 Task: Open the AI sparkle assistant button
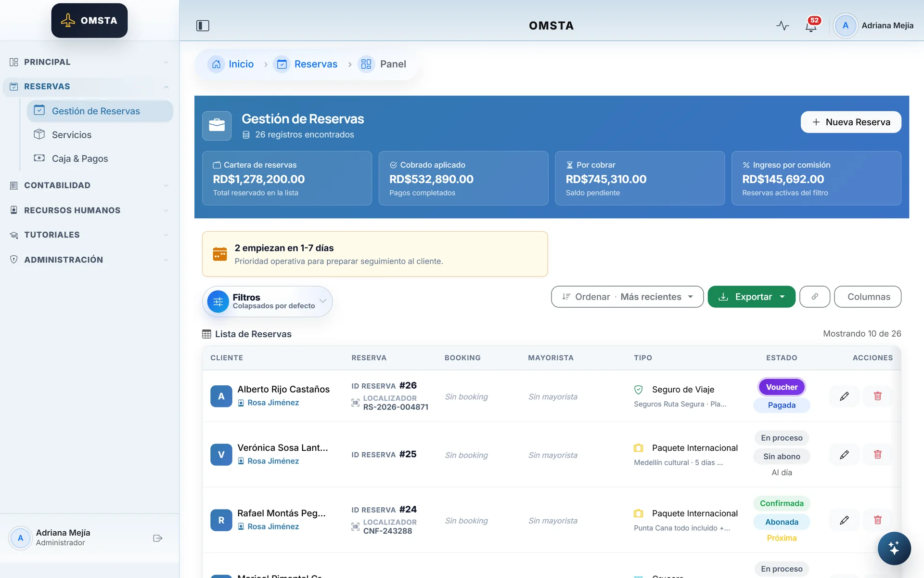894,548
